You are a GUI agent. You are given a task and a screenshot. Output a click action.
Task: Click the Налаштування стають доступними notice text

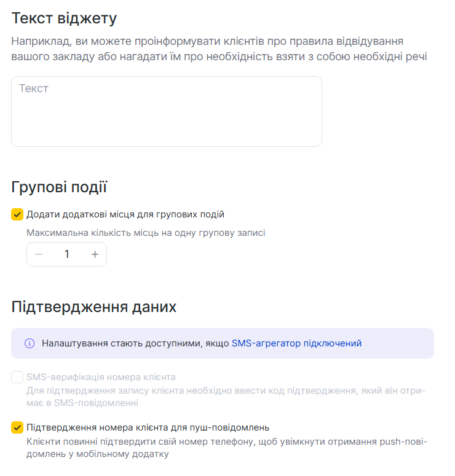pyautogui.click(x=135, y=343)
